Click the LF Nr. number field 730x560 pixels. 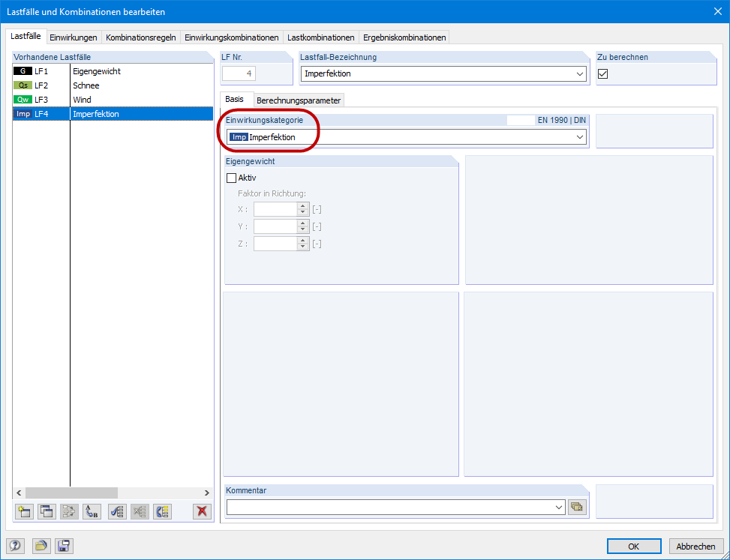pyautogui.click(x=239, y=73)
